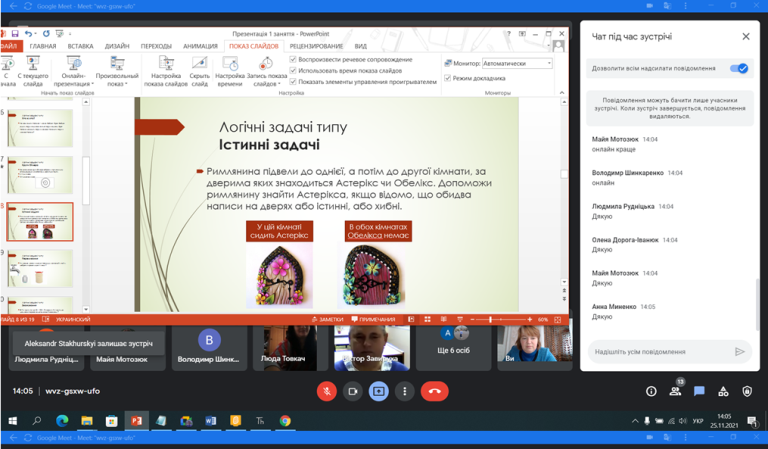Click the red leave call button

point(434,391)
